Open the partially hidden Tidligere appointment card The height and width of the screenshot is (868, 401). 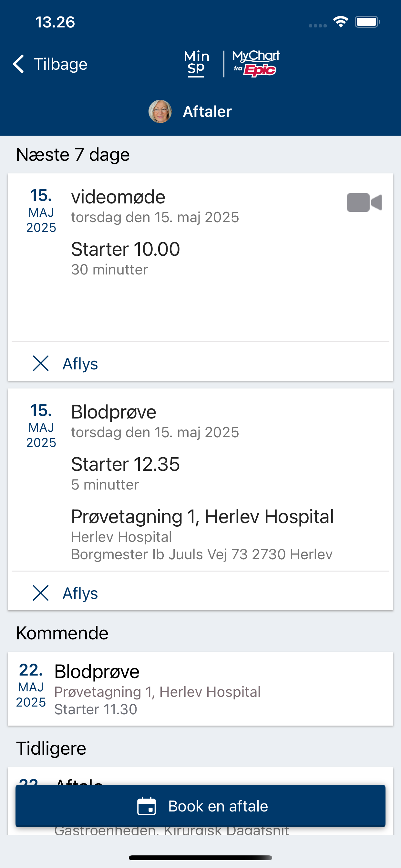(200, 776)
